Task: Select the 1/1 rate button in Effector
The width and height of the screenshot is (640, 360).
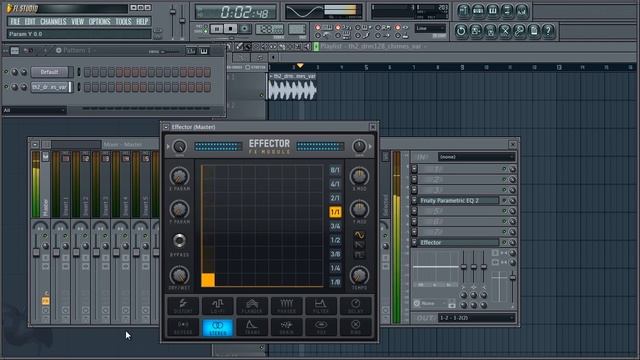Action: point(335,212)
